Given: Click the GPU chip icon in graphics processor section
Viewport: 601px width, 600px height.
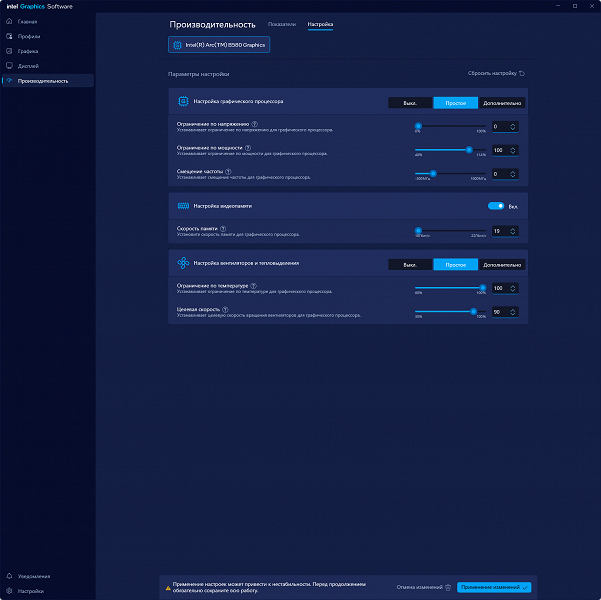Looking at the screenshot, I should 183,101.
